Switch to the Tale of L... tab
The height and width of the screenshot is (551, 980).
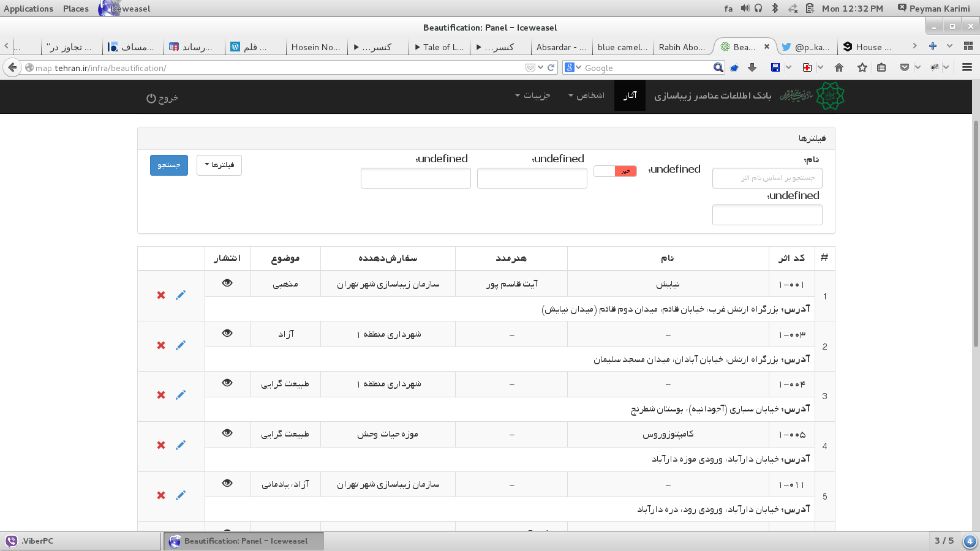439,47
